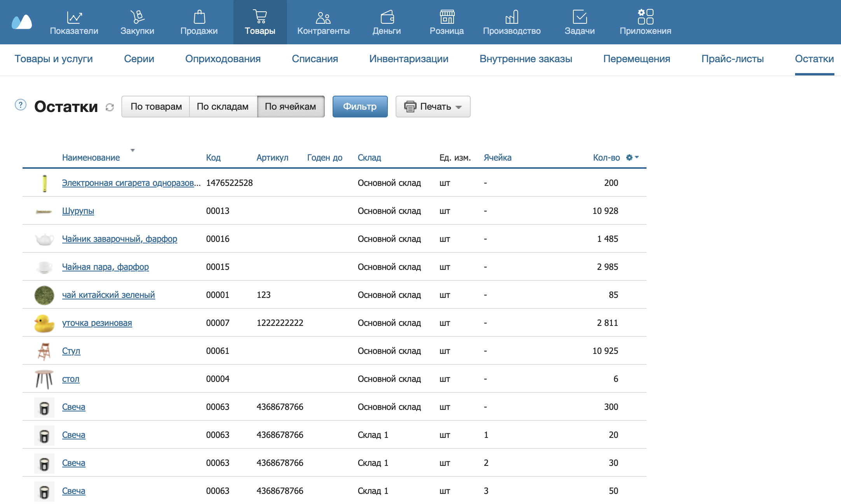Open the Контрагенты section
The image size is (841, 504).
323,22
